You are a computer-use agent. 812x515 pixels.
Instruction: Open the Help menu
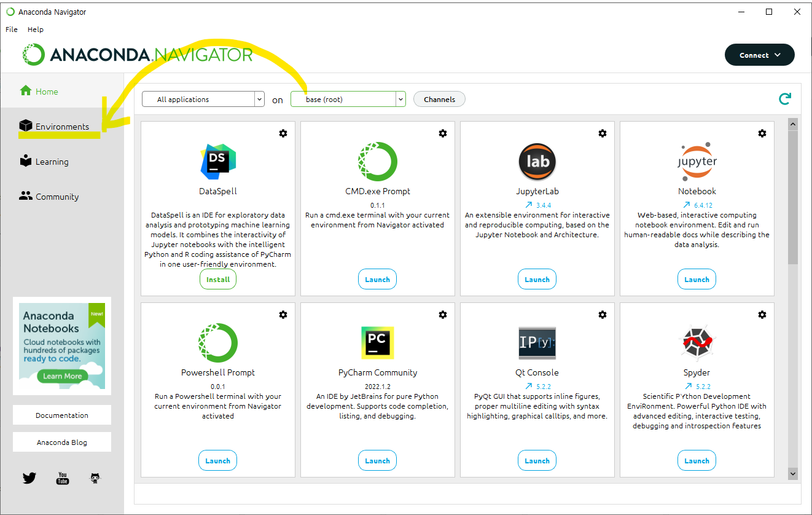click(x=36, y=29)
